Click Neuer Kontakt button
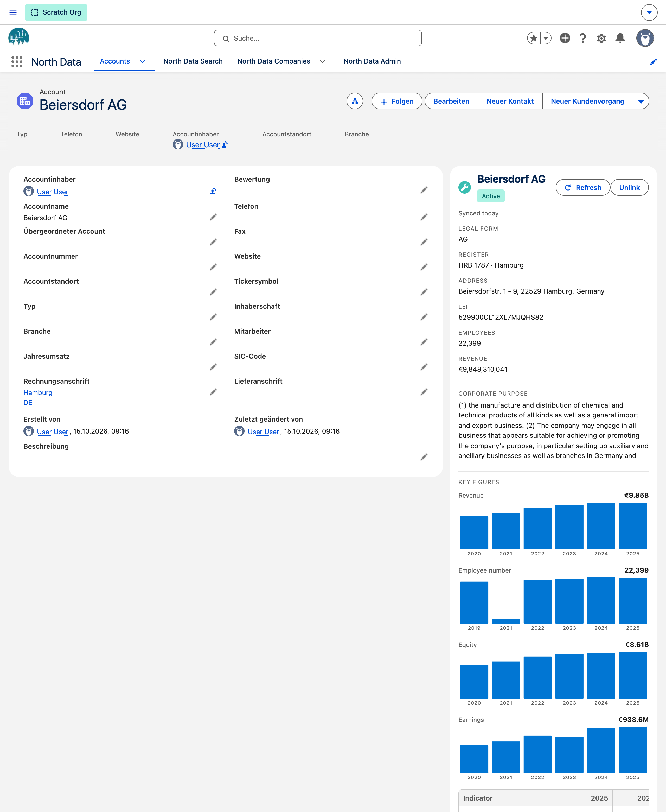The height and width of the screenshot is (812, 666). coord(510,101)
